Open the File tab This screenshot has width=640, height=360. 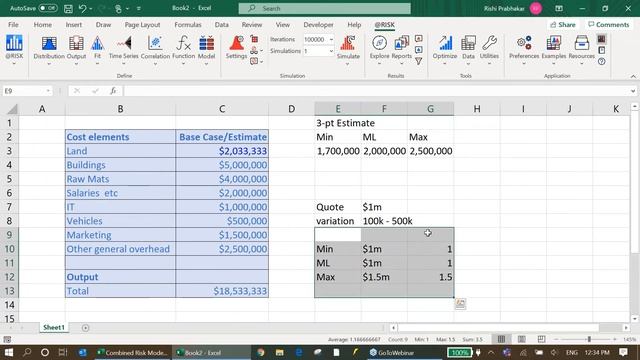pyautogui.click(x=13, y=24)
